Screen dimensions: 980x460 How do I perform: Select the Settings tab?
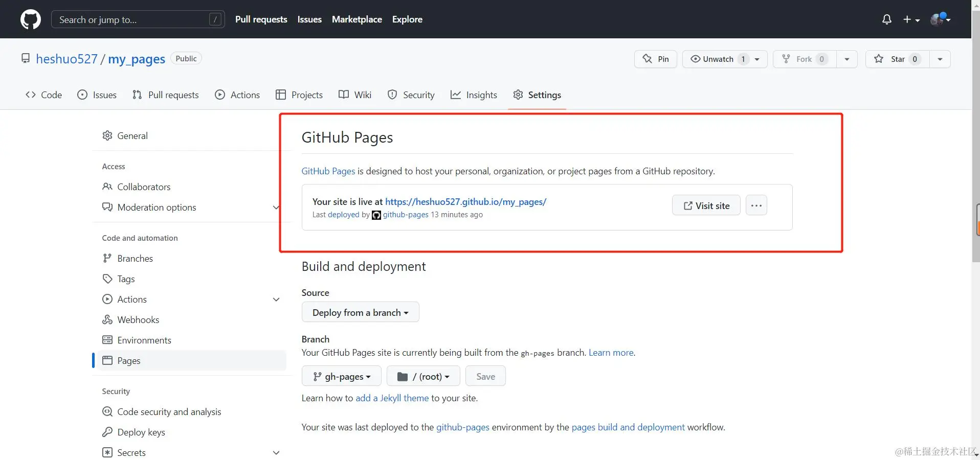(x=537, y=95)
